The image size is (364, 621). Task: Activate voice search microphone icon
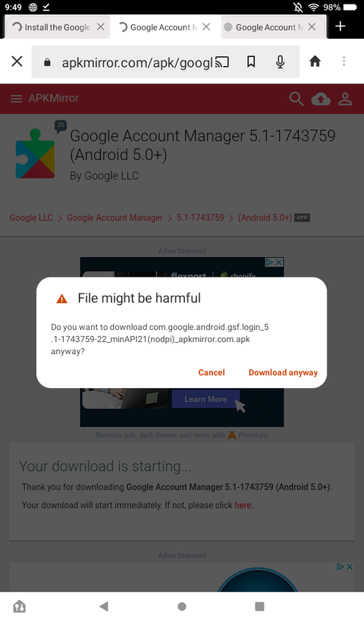[280, 61]
